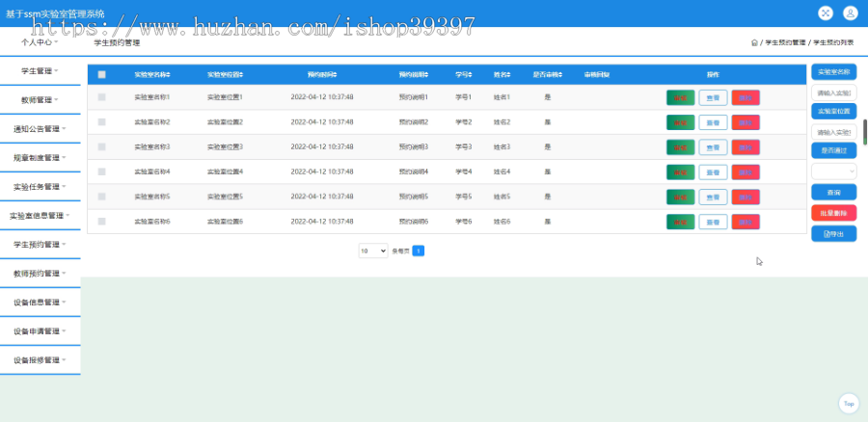This screenshot has height=422, width=868.
Task: Click the 实验室名称 search input field
Action: [833, 92]
